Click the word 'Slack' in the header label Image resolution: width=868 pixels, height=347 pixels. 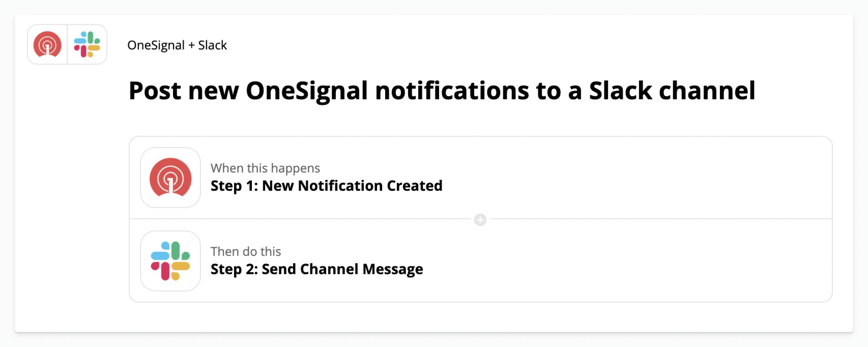click(x=212, y=45)
